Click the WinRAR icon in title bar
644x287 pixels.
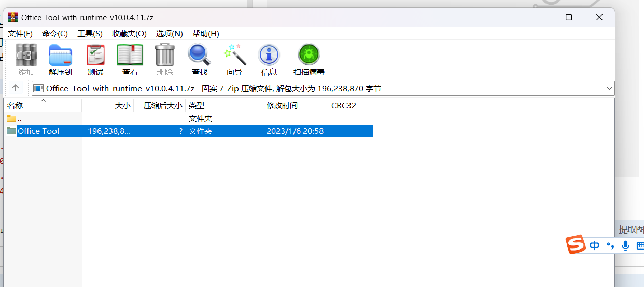(x=12, y=17)
